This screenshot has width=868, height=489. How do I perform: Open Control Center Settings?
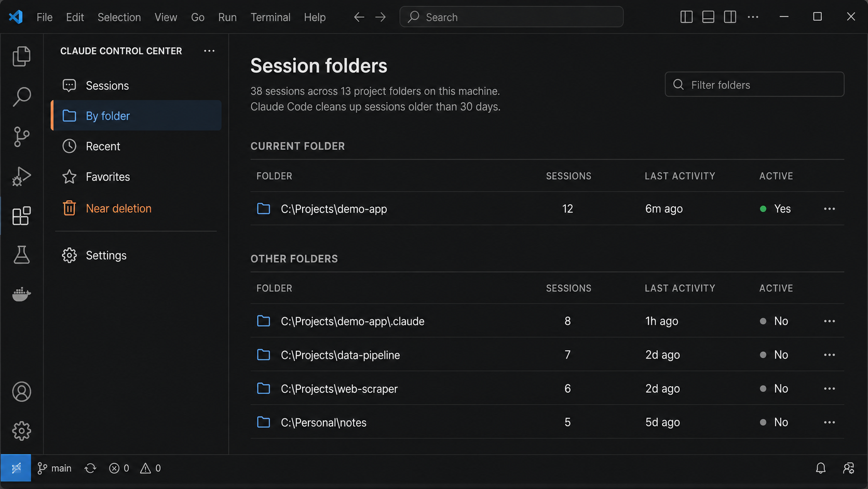[x=136, y=255]
